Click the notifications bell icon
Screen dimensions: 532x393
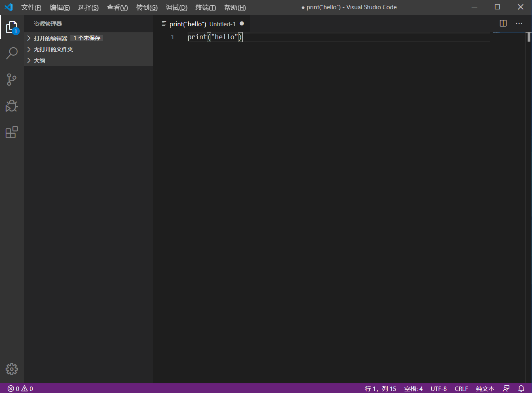coord(521,388)
